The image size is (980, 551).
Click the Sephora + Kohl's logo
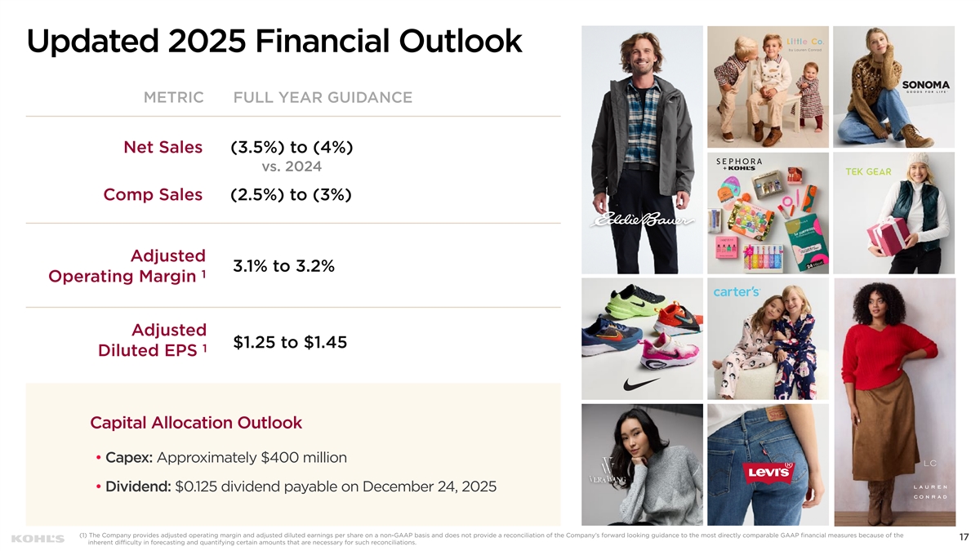740,164
